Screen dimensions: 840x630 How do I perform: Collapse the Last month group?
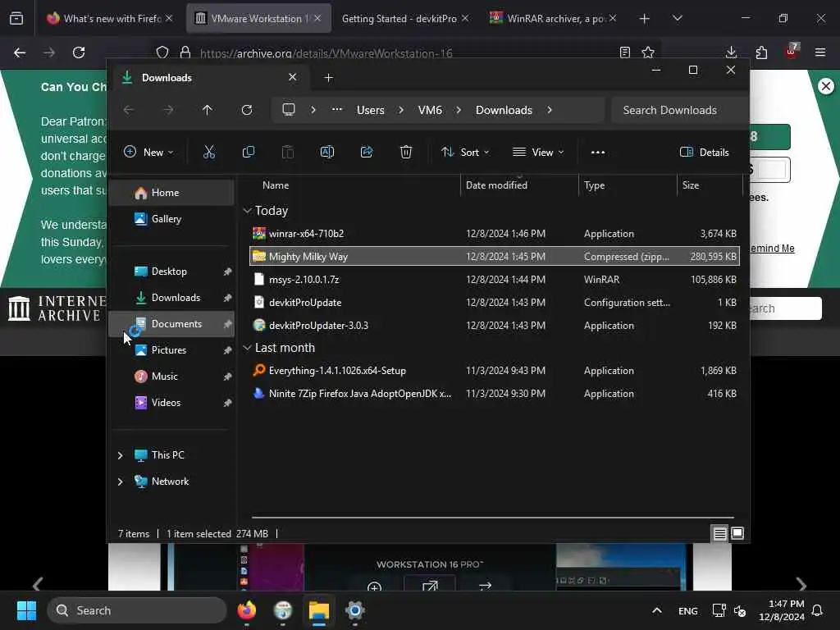pos(247,348)
